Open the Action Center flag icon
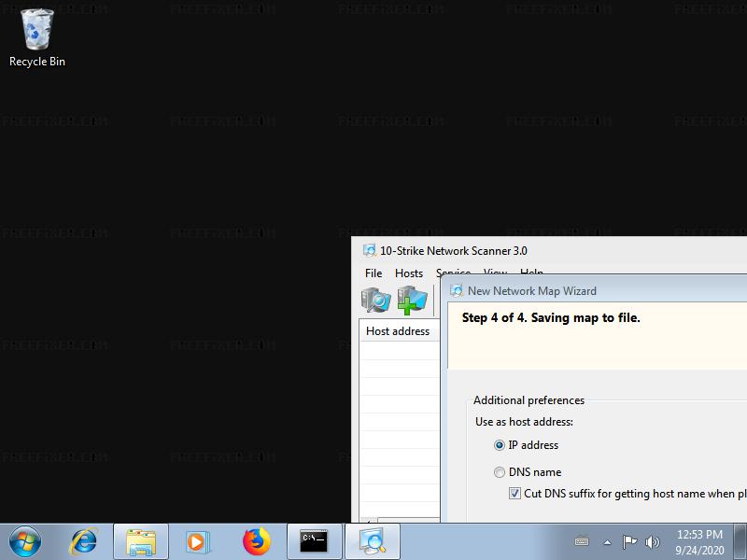 coord(629,541)
